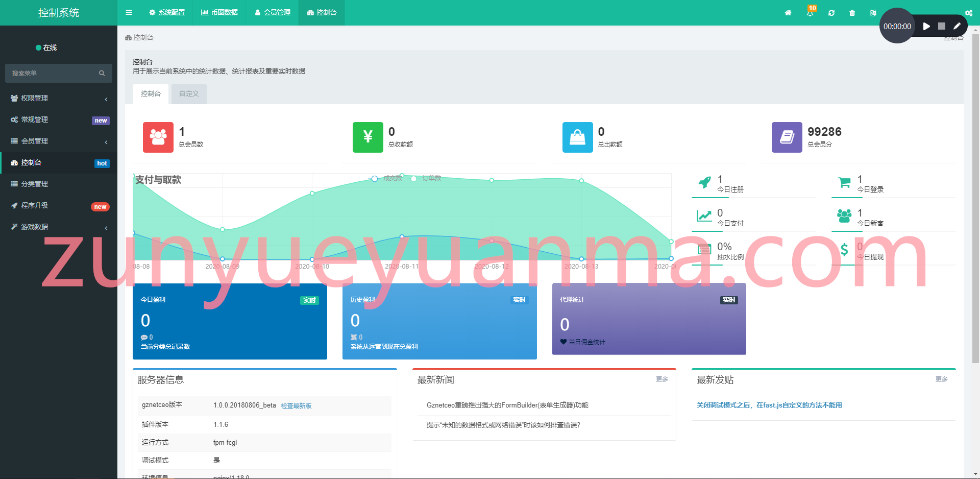Switch to the 自定义 panel tab
Viewport: 980px width, 479px height.
point(189,94)
